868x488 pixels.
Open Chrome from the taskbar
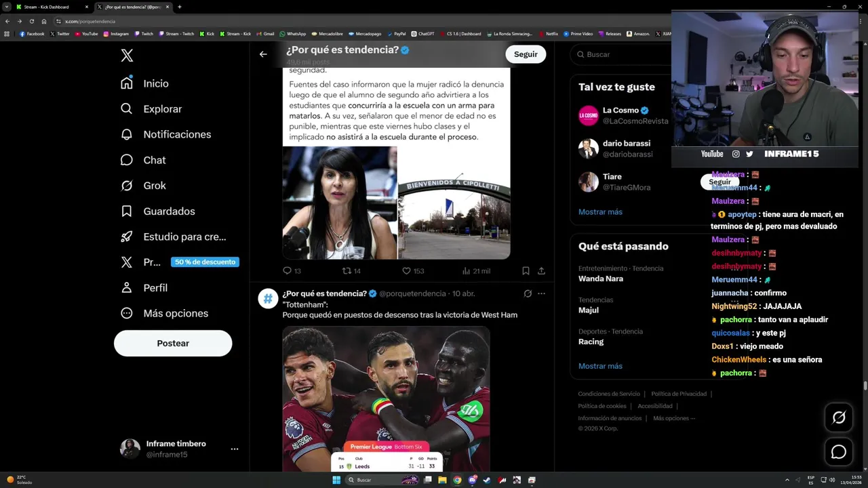[457, 480]
